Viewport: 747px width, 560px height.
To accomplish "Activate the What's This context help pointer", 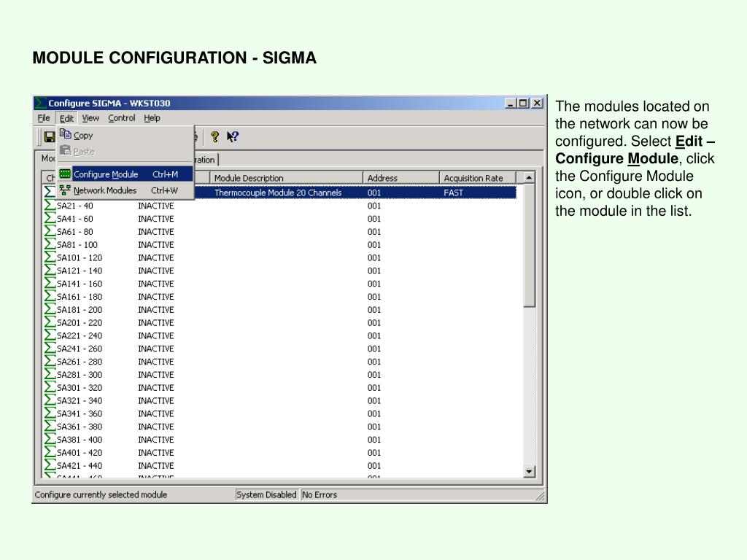I will pyautogui.click(x=233, y=137).
